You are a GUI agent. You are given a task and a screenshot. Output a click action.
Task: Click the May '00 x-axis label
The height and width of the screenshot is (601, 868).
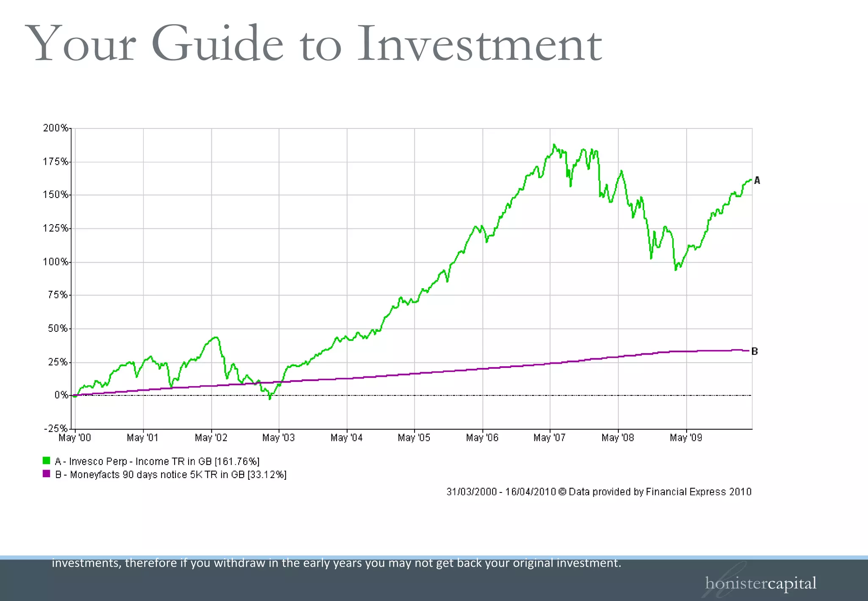click(75, 438)
